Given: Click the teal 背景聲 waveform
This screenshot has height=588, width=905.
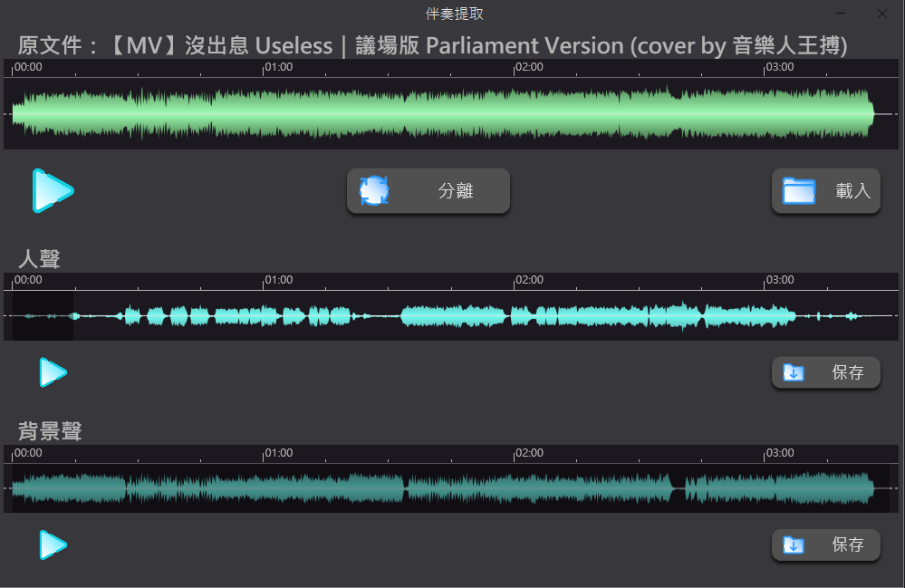Looking at the screenshot, I should [x=451, y=488].
